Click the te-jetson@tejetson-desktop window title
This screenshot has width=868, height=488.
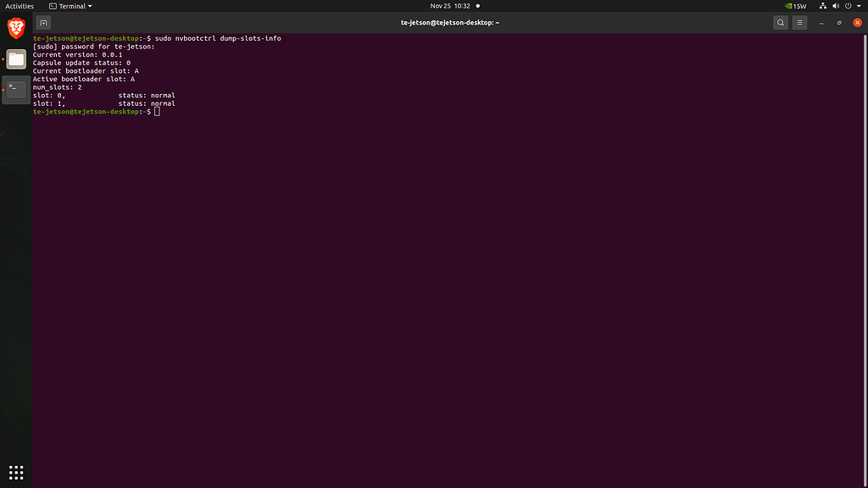[450, 22]
